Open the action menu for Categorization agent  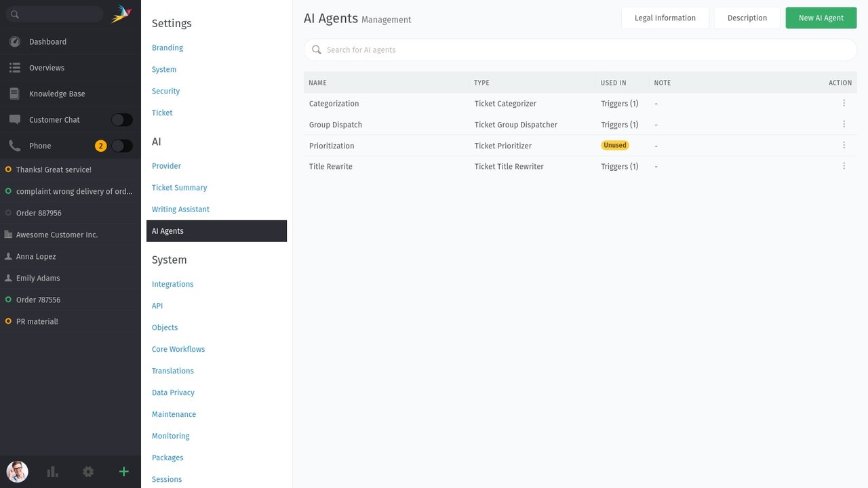pyautogui.click(x=844, y=103)
